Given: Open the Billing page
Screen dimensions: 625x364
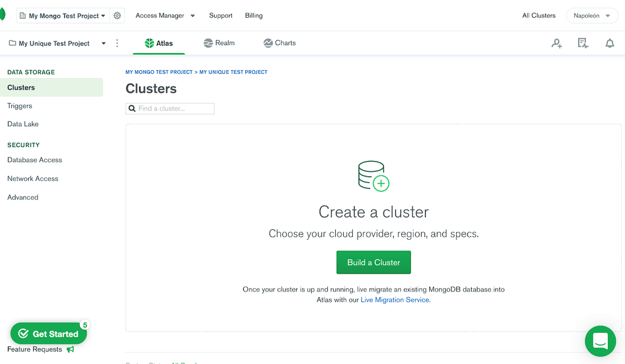Looking at the screenshot, I should [253, 15].
